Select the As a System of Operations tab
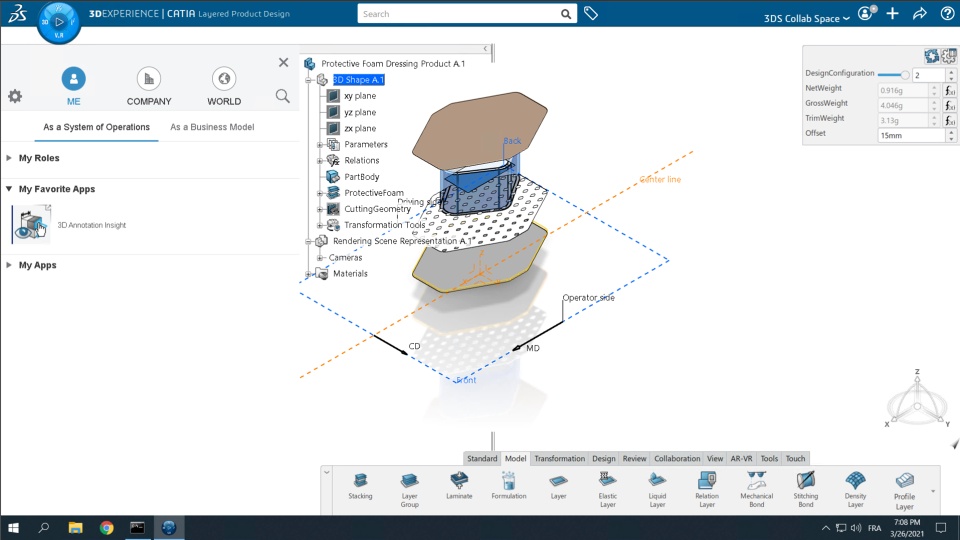This screenshot has height=540, width=960. click(x=96, y=127)
